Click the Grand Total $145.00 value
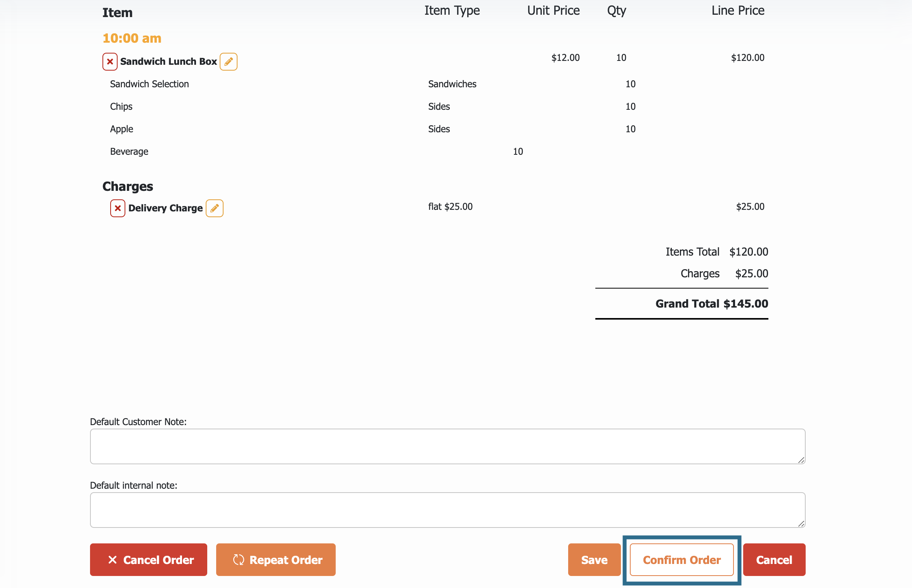This screenshot has width=912, height=588. 746,304
